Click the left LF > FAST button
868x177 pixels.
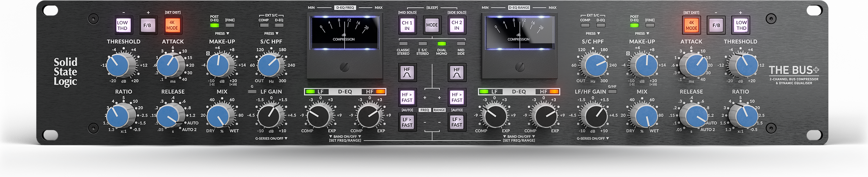[407, 122]
